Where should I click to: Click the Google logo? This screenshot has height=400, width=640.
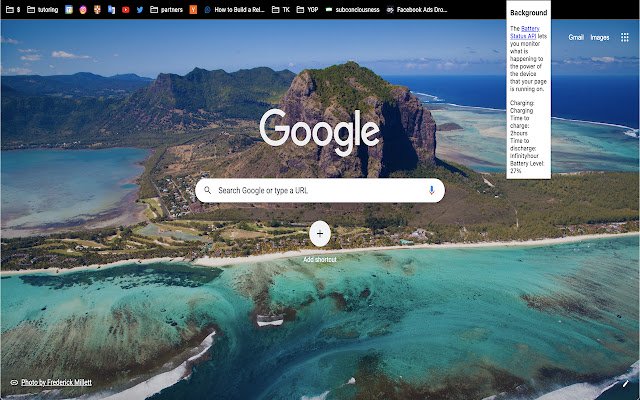tap(320, 132)
